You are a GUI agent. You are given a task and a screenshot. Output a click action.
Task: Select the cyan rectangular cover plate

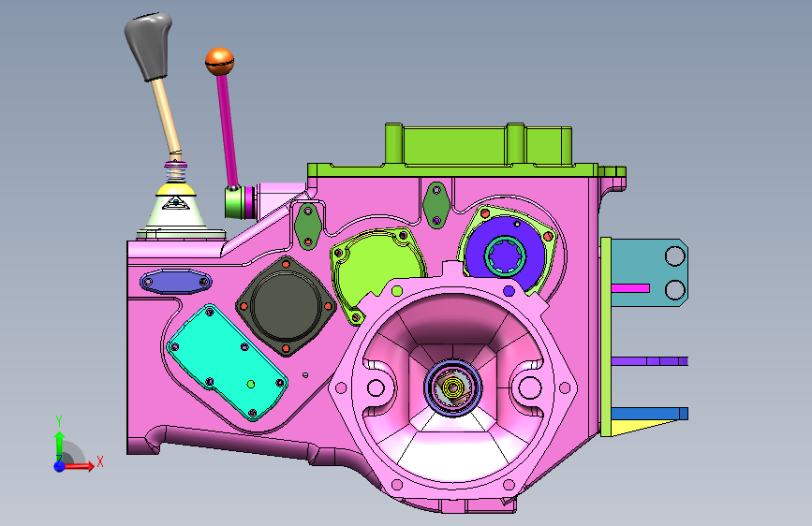[227, 362]
